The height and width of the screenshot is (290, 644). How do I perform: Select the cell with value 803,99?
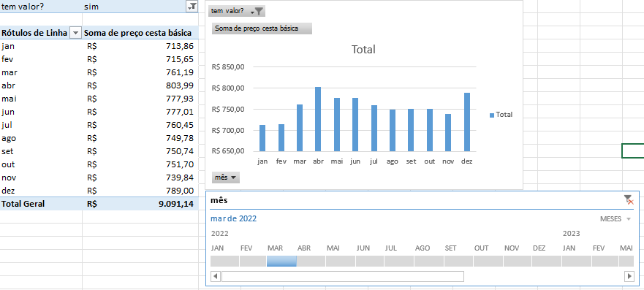pyautogui.click(x=140, y=85)
